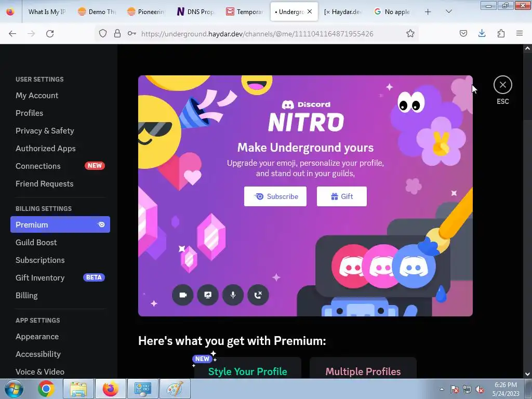Open Subscriptions settings
Image resolution: width=532 pixels, height=399 pixels.
tap(60, 260)
